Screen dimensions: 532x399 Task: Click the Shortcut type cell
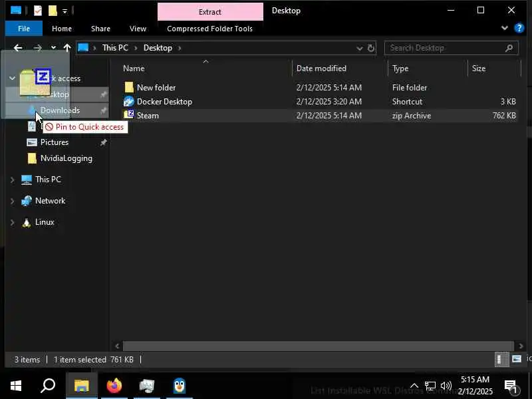[x=407, y=102]
